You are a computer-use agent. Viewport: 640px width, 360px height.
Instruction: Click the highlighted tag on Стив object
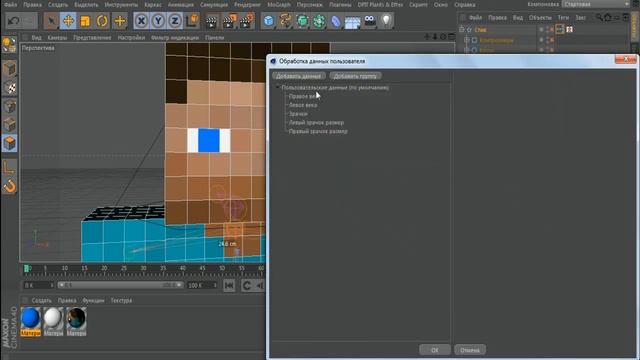(x=560, y=29)
